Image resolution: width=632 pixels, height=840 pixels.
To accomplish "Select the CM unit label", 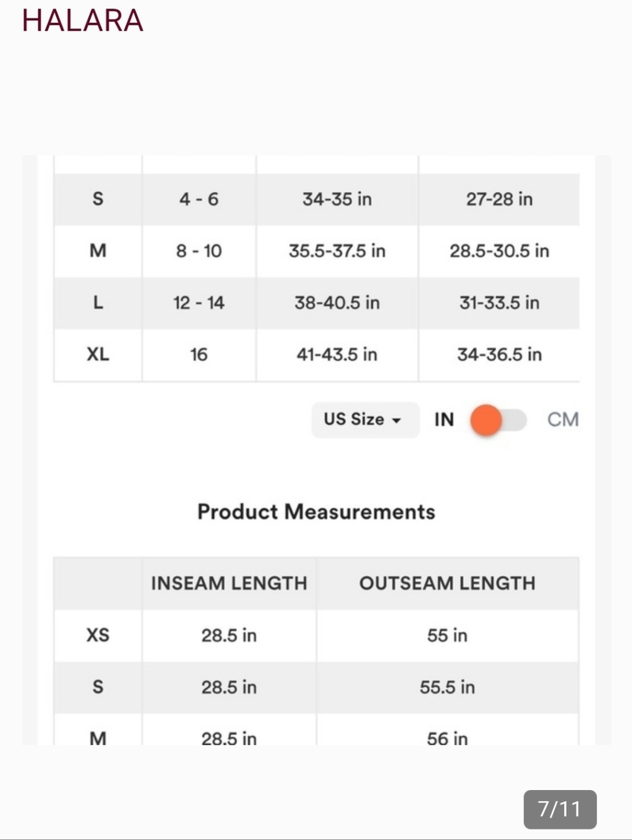I will click(562, 419).
